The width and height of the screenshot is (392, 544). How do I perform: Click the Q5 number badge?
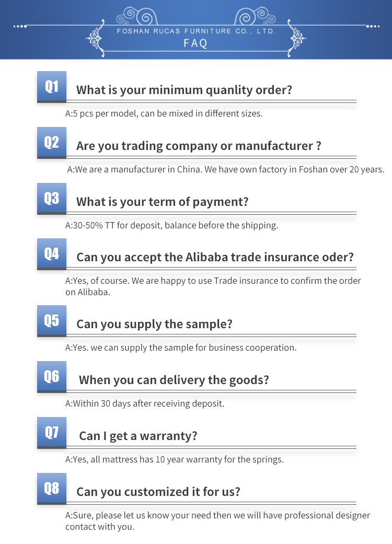pyautogui.click(x=52, y=320)
